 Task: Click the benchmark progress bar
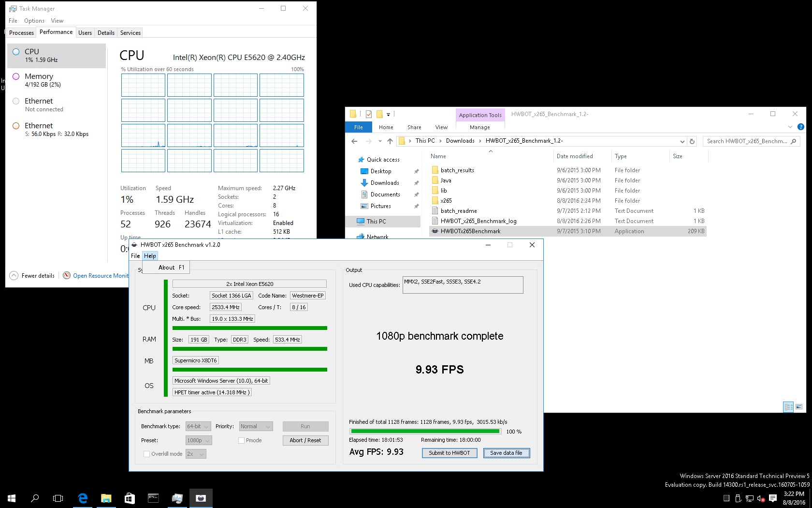(x=425, y=431)
